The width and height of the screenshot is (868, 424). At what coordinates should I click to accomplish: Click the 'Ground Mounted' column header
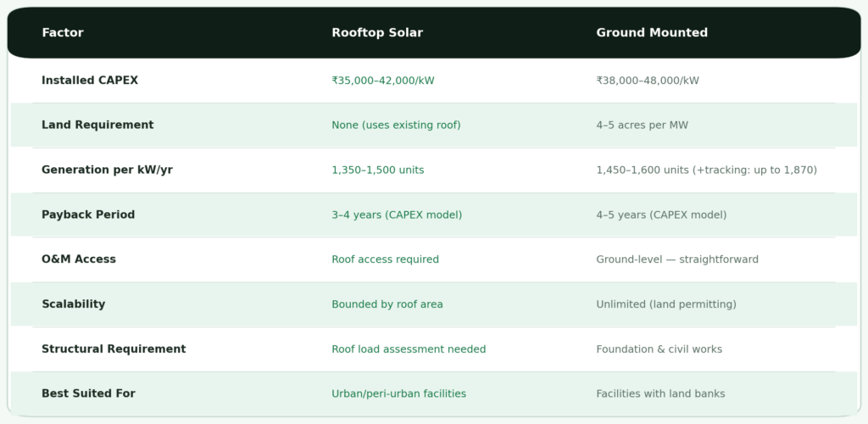point(652,33)
